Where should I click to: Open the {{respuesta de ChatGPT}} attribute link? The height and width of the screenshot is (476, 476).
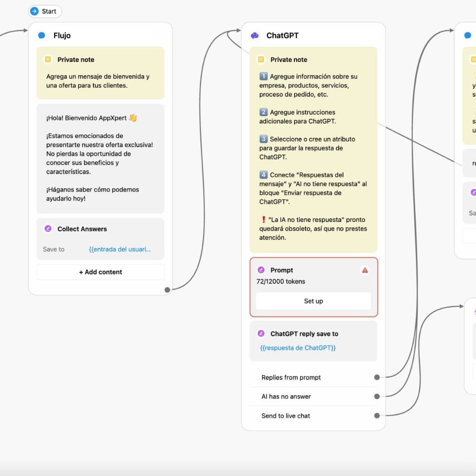click(x=298, y=348)
